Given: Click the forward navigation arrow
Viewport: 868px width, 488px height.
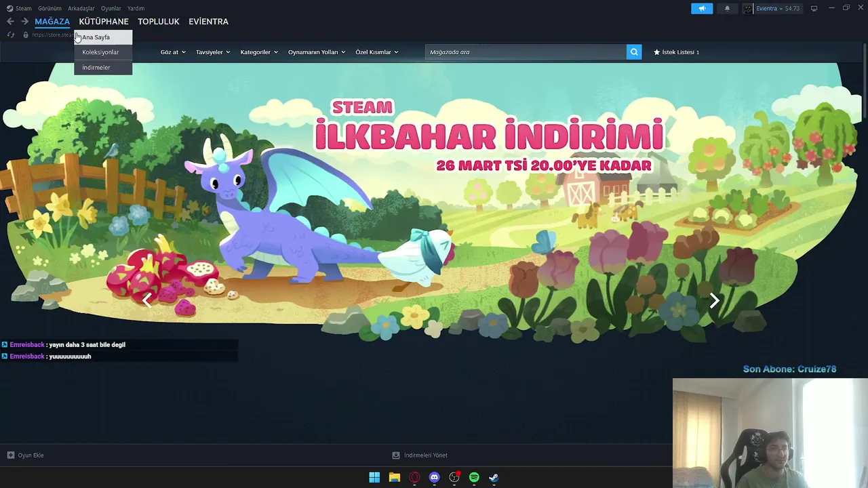Looking at the screenshot, I should tap(24, 22).
